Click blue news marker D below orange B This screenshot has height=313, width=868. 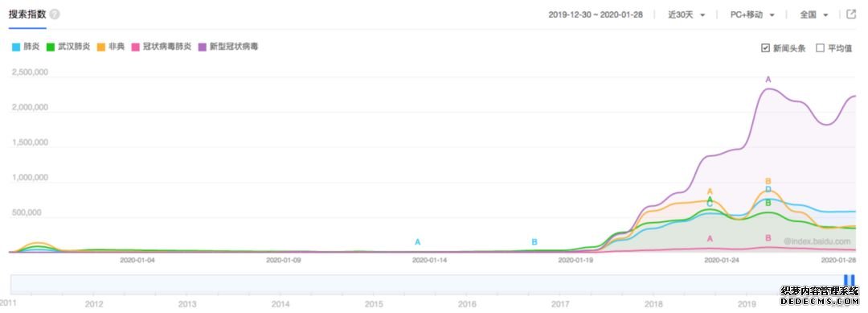(768, 189)
